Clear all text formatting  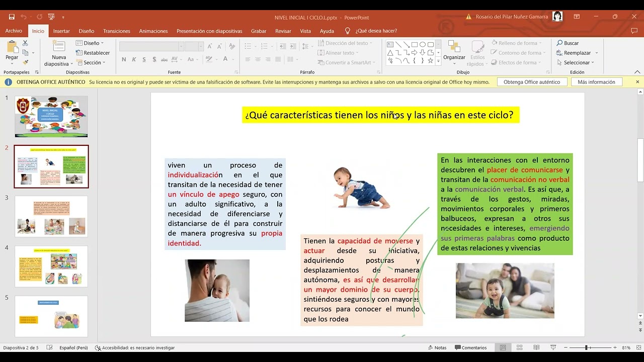pos(232,46)
